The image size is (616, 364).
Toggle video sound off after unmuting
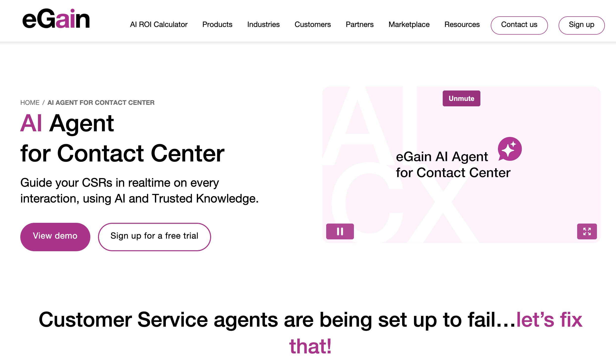(x=461, y=98)
